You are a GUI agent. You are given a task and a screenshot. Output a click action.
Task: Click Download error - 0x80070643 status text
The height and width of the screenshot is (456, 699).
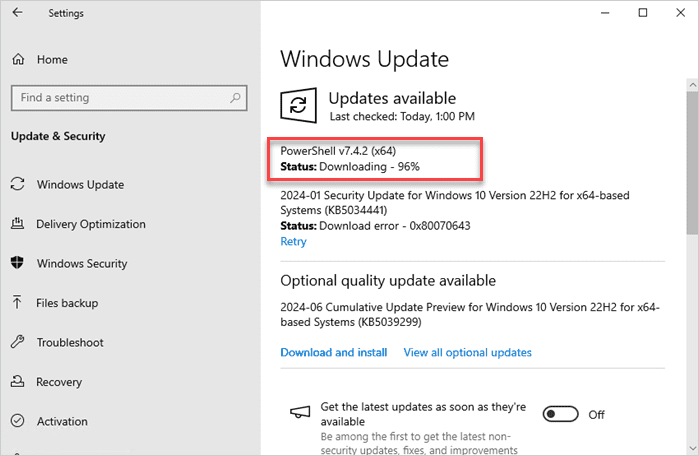395,226
